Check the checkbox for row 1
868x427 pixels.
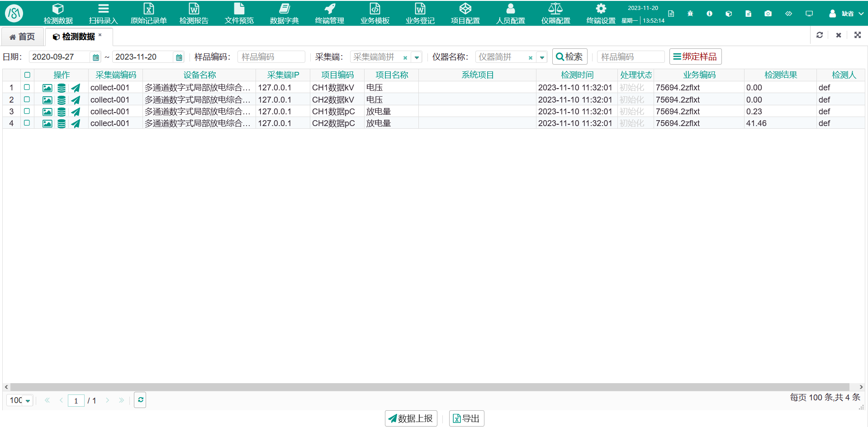[x=27, y=87]
